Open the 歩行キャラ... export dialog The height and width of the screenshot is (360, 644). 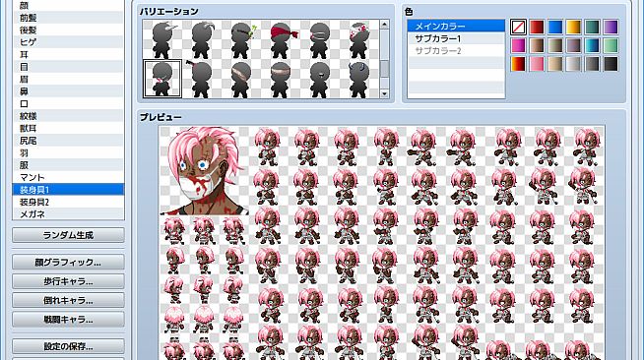[68, 281]
